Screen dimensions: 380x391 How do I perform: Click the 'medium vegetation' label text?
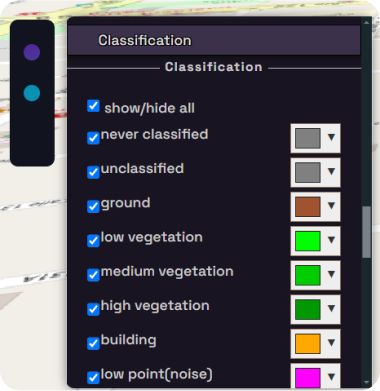point(167,272)
